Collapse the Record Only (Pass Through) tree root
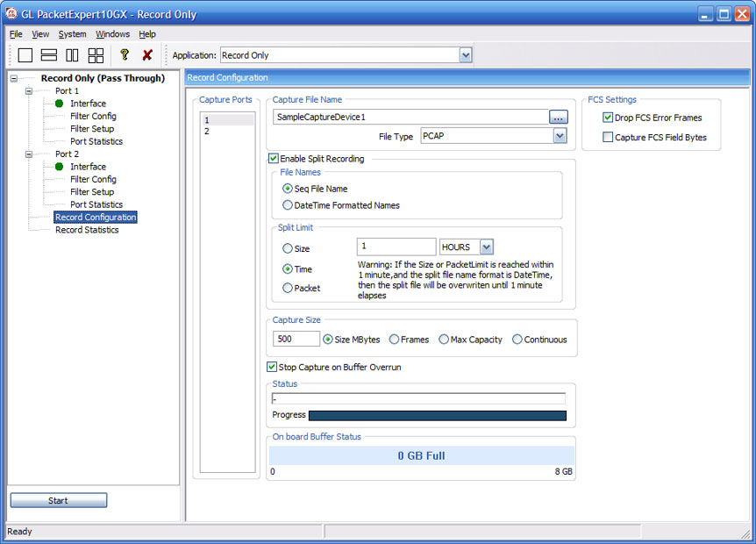This screenshot has width=756, height=544. 14,78
